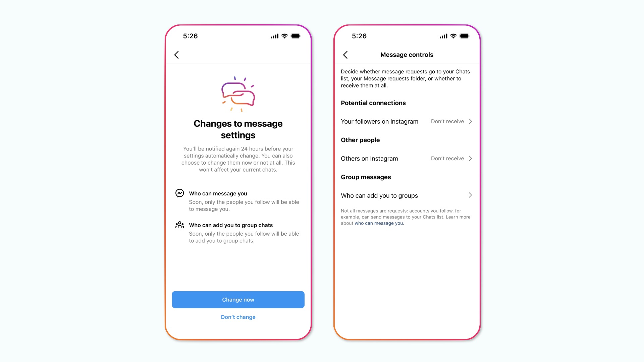Tap the Messenger chat bubble icon
Screen dimensions: 644x362
pos(179,193)
